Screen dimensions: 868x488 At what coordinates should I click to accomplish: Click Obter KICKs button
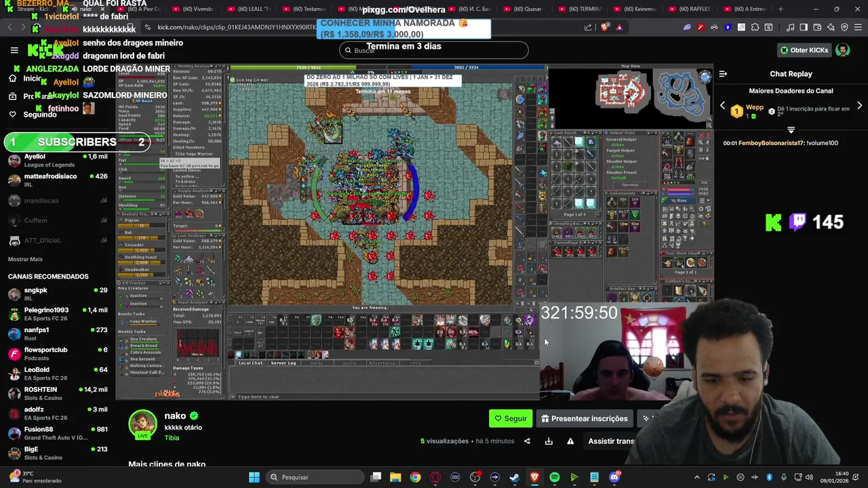pyautogui.click(x=804, y=50)
